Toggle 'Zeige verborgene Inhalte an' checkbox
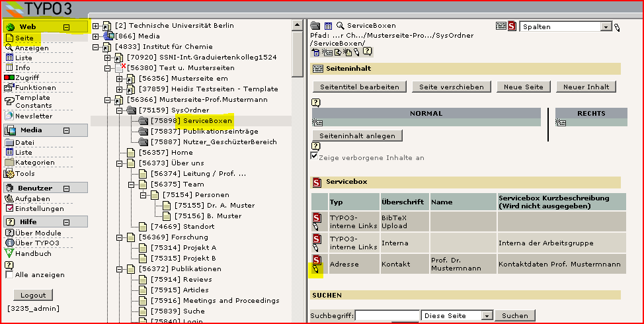Viewport: 644px width, 324px height. (315, 157)
